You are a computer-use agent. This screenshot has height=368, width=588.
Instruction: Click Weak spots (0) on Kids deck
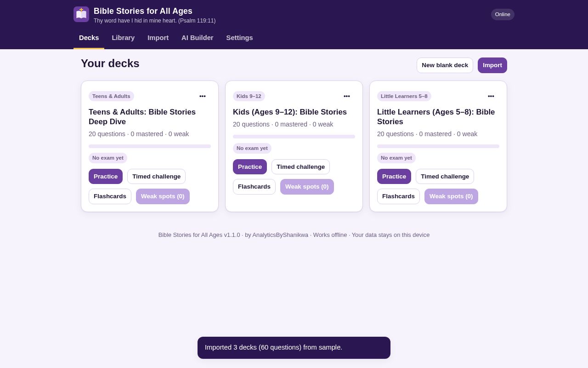point(307,187)
